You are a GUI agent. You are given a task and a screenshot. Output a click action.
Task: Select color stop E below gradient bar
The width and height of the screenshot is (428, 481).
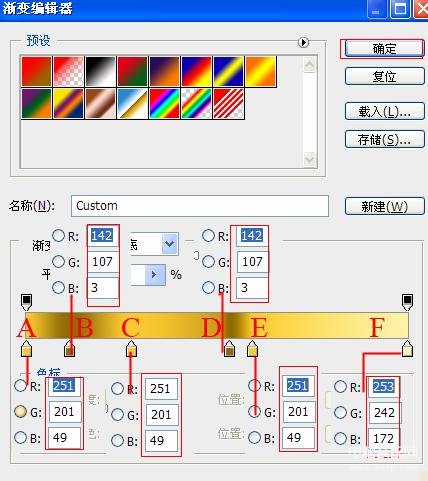pyautogui.click(x=253, y=349)
